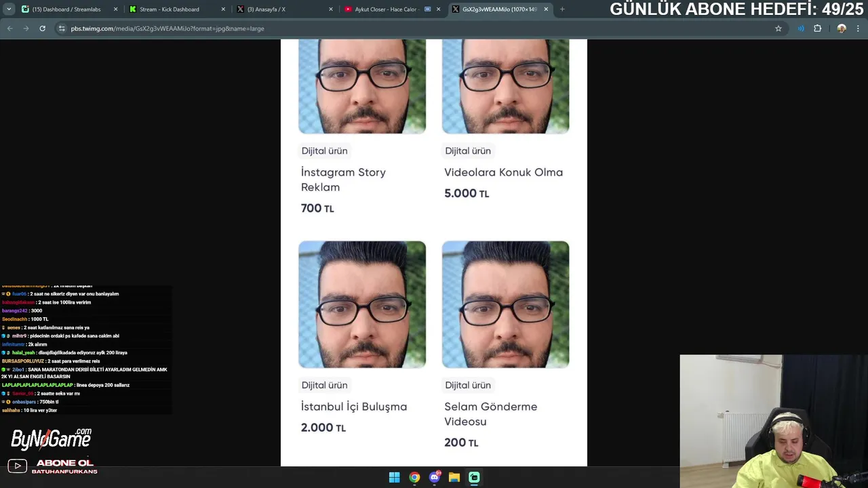This screenshot has width=868, height=488.
Task: Switch to the Stream - Kick Dashboard tab
Action: (176, 9)
